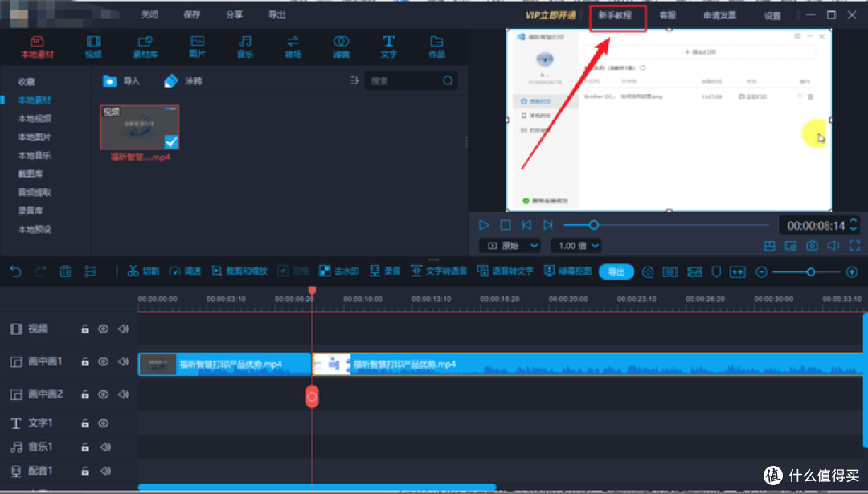Mute the 画中画2 track audio
The image size is (868, 494).
(123, 394)
